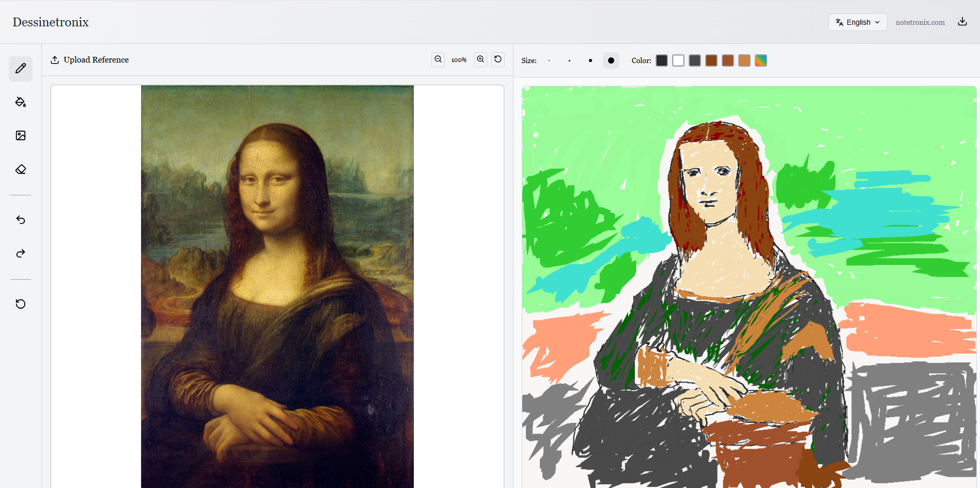Pick the sienna brown color swatch
980x488 pixels.
pyautogui.click(x=728, y=60)
